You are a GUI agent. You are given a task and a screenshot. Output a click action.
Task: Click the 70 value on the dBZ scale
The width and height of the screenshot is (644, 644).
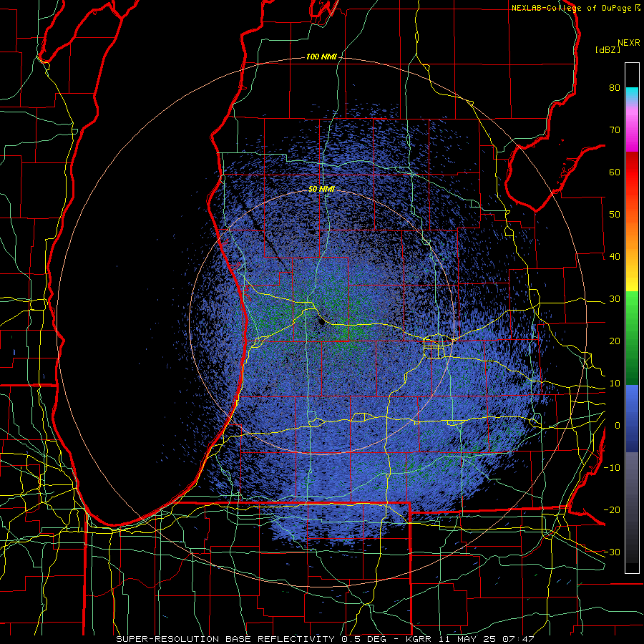tap(615, 130)
